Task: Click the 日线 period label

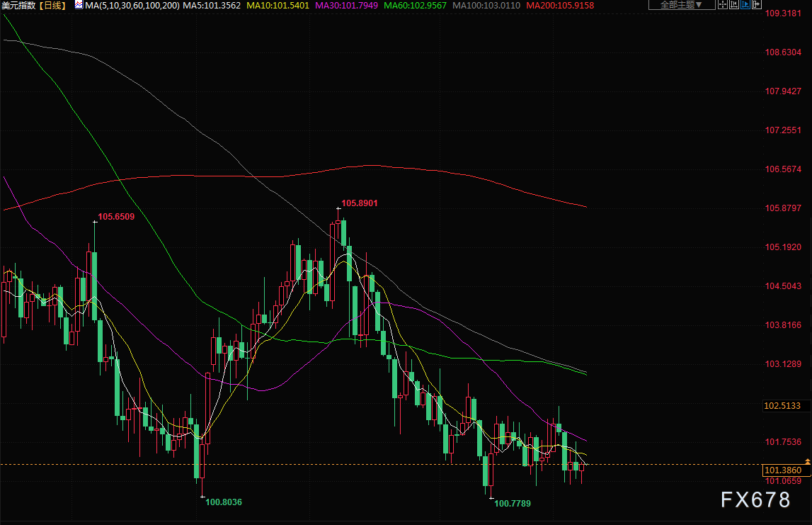Action: coord(52,5)
